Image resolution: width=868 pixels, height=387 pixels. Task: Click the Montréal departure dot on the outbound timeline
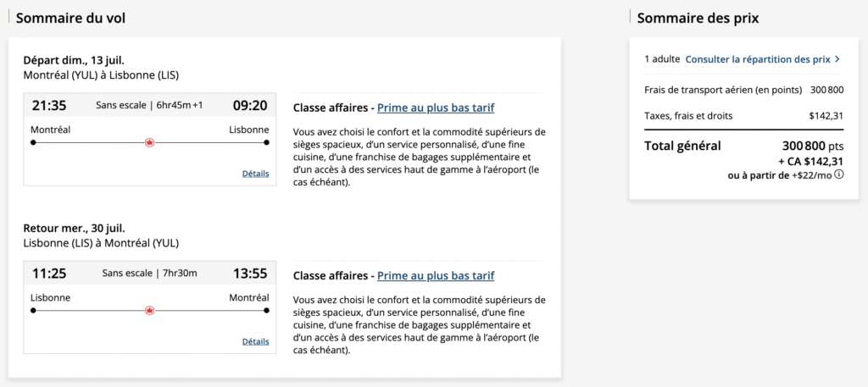tap(33, 142)
